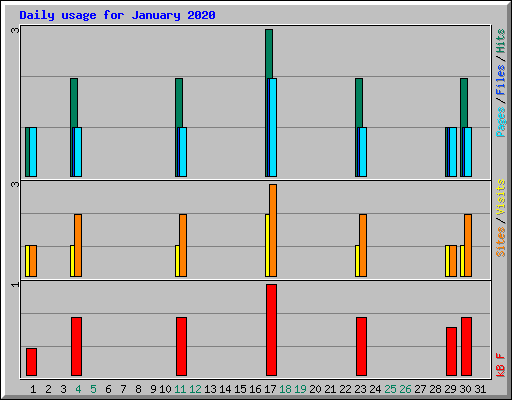Click the green Hits bar for day 4
The height and width of the screenshot is (400, 512).
[x=74, y=103]
